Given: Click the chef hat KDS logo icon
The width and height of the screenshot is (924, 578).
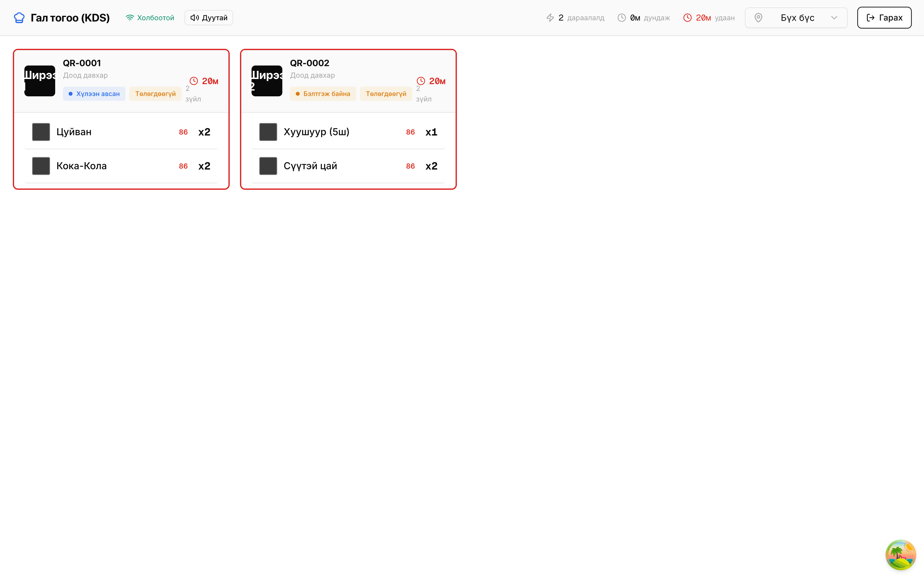Looking at the screenshot, I should tap(19, 18).
